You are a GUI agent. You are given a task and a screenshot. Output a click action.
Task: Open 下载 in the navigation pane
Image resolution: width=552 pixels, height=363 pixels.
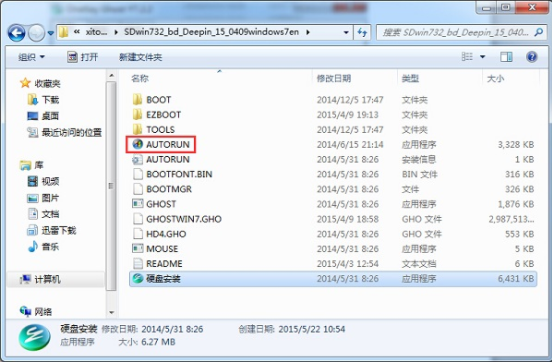click(x=43, y=100)
